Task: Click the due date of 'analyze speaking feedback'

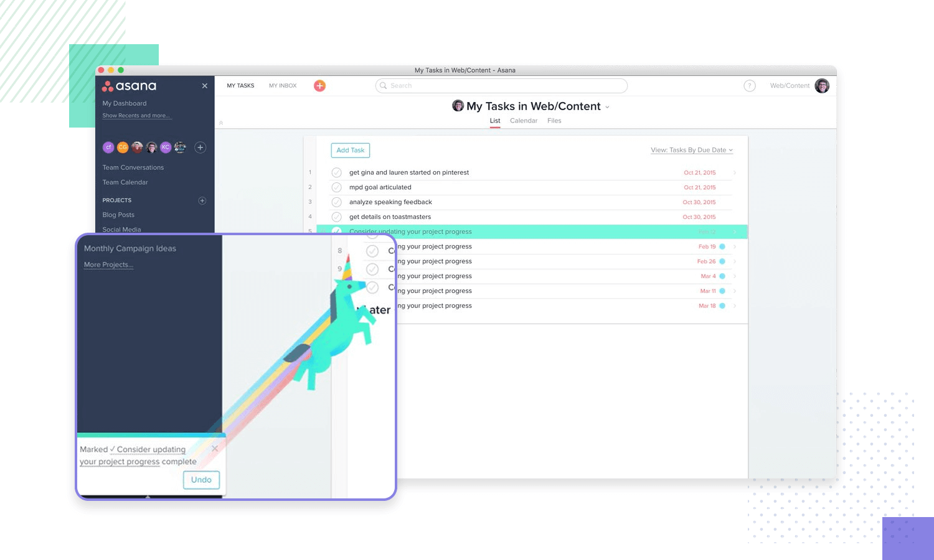Action: point(699,202)
